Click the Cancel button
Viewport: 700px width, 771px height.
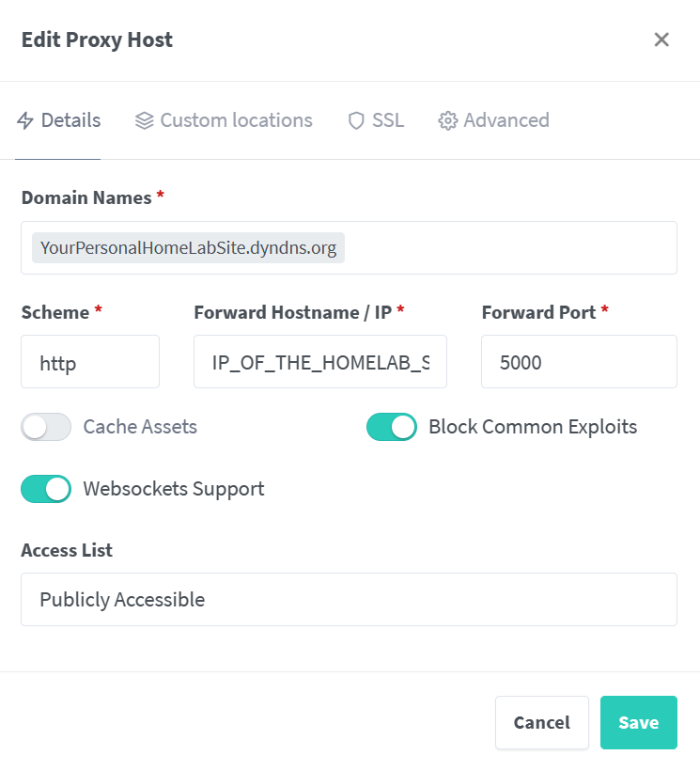click(542, 722)
